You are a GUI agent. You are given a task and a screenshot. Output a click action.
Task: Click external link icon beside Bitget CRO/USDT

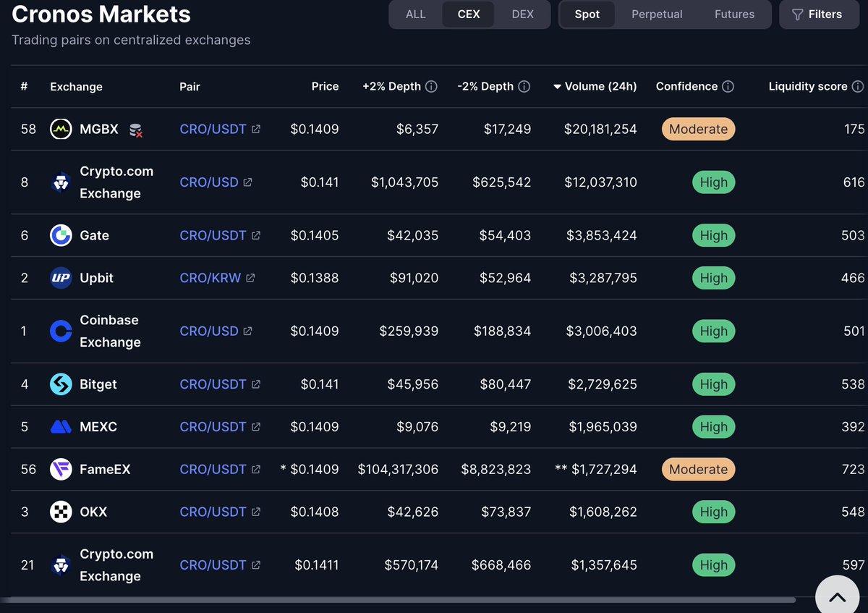pos(255,384)
